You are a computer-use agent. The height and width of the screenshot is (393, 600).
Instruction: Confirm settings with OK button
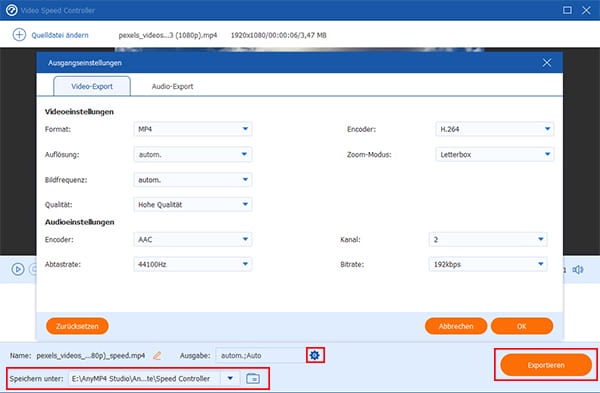pos(522,326)
